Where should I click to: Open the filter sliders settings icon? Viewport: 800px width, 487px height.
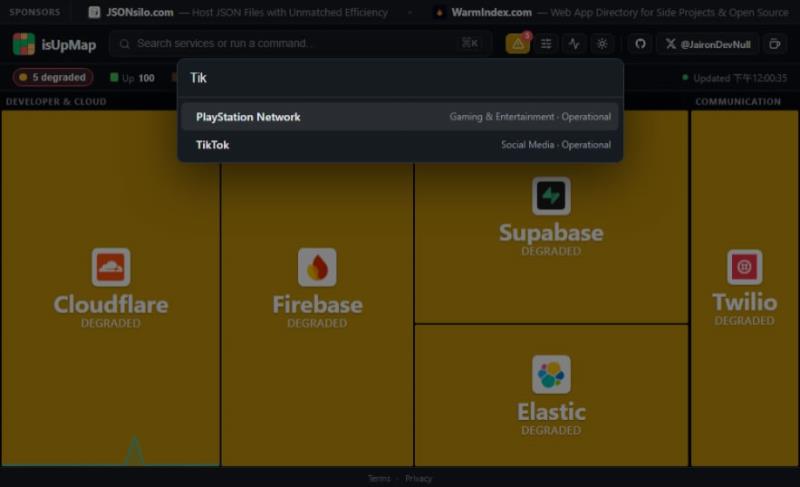(546, 44)
